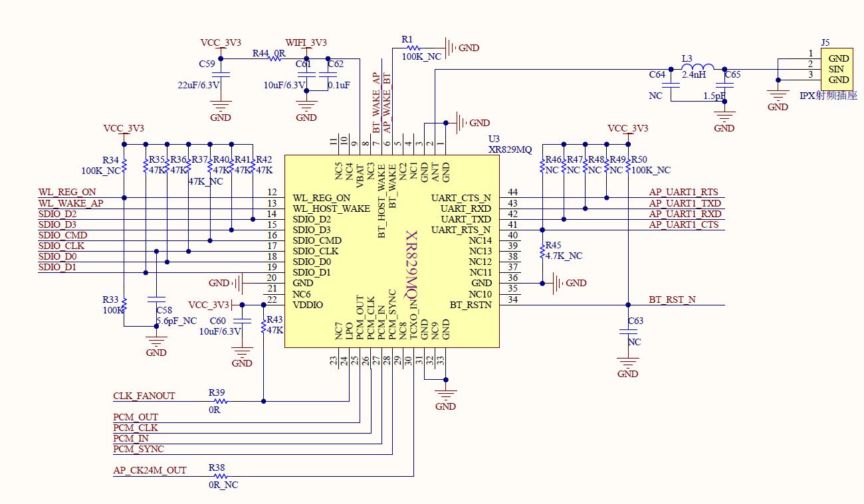Click capacitor C63 near BT_RST_N
The image size is (864, 504).
628,333
